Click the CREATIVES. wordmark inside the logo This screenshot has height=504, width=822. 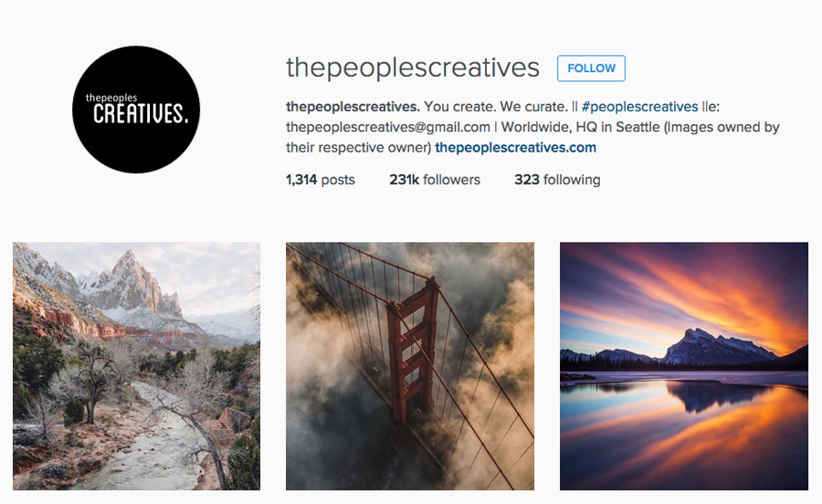point(141,114)
